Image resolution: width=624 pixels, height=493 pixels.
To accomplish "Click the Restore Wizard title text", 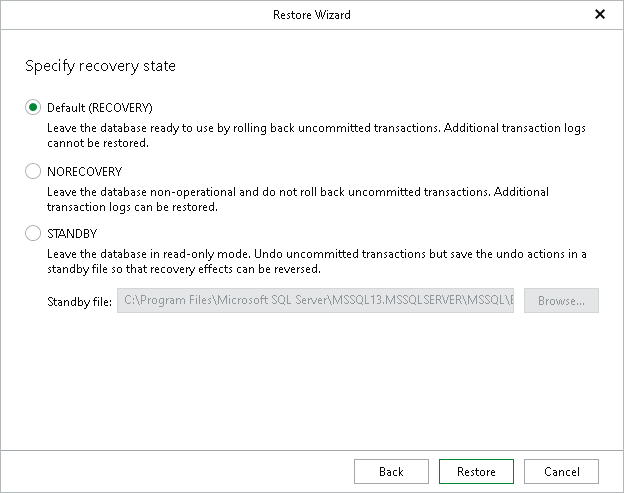I will 312,15.
